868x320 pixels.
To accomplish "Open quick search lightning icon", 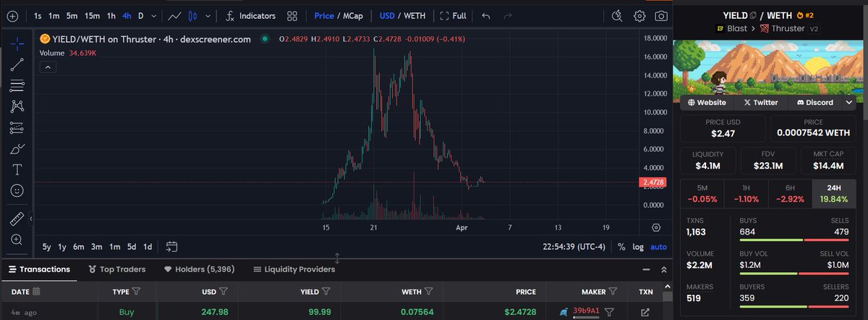I will coord(616,15).
